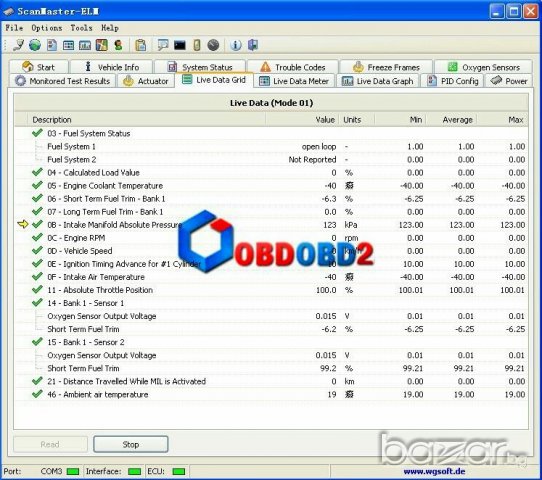542x480 pixels.
Task: Open the Tools menu
Action: point(82,28)
